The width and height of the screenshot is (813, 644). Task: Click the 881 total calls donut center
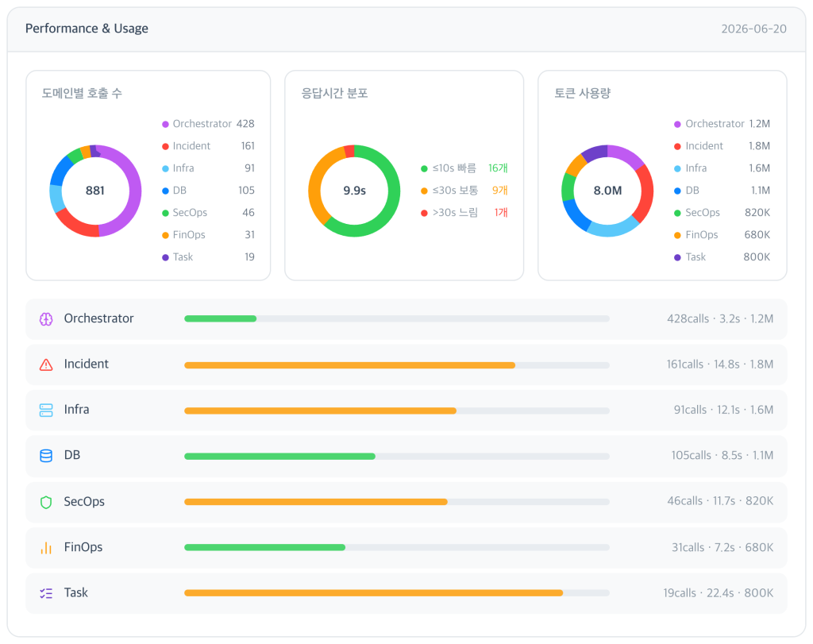pos(95,191)
